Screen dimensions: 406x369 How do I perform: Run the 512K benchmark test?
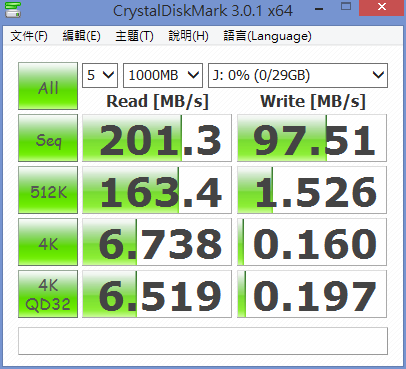[x=48, y=190]
